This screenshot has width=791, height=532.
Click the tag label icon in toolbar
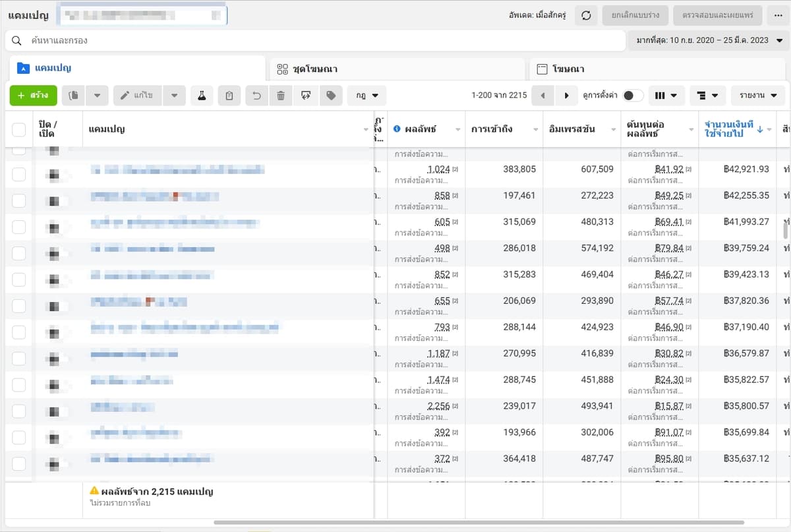(331, 96)
